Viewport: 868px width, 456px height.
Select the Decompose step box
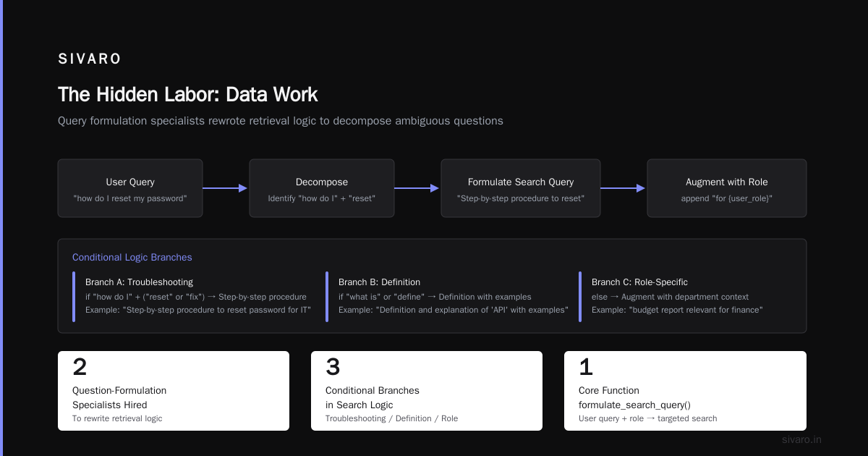click(322, 188)
